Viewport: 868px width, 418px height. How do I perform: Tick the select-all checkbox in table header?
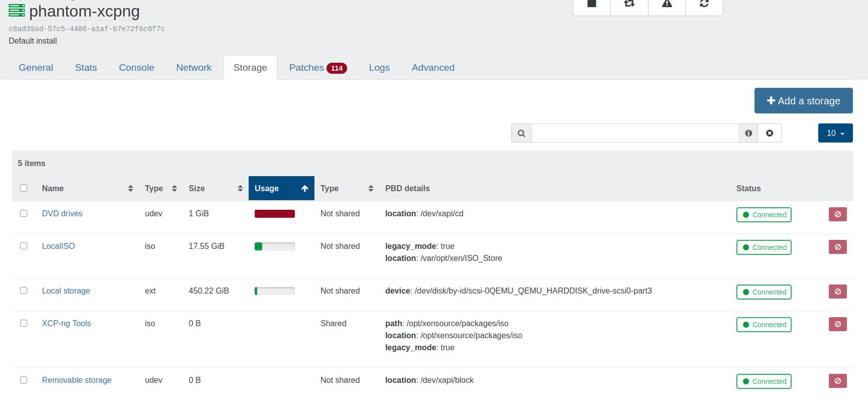click(x=24, y=188)
